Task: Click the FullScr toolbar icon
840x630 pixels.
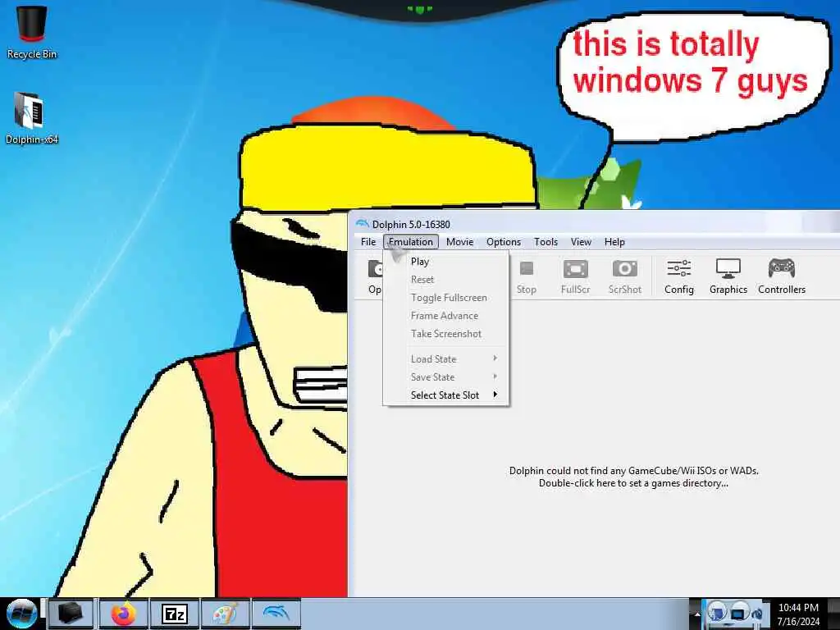Action: pyautogui.click(x=575, y=277)
